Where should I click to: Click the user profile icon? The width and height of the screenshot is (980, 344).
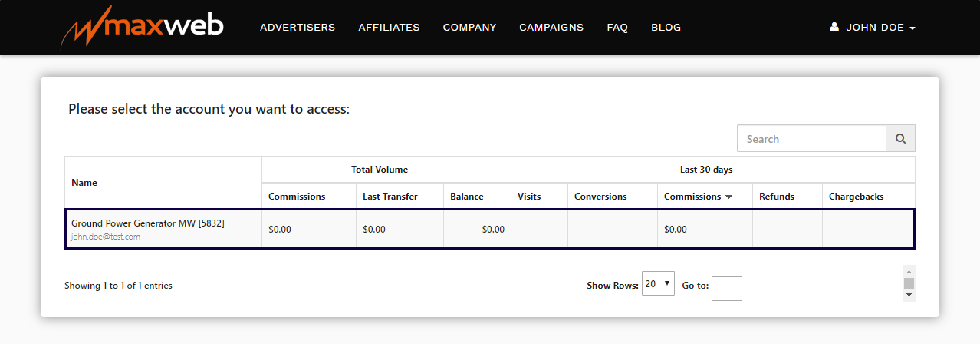pyautogui.click(x=834, y=28)
